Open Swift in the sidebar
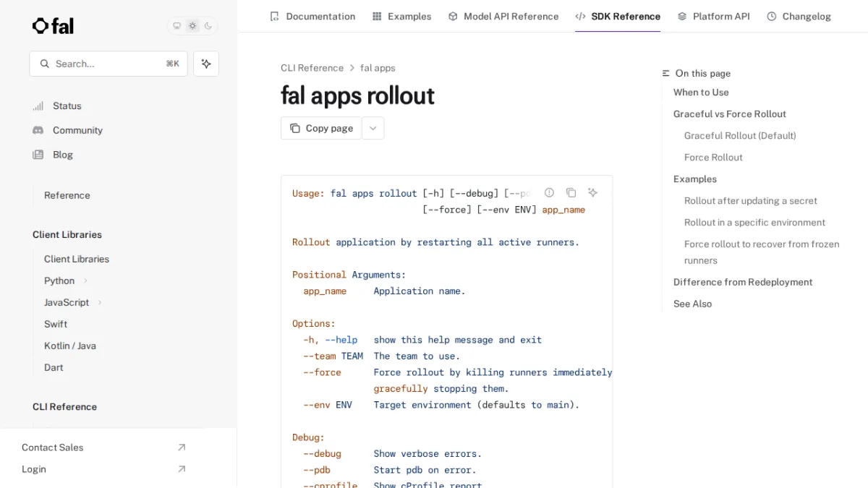868x488 pixels. [x=56, y=324]
